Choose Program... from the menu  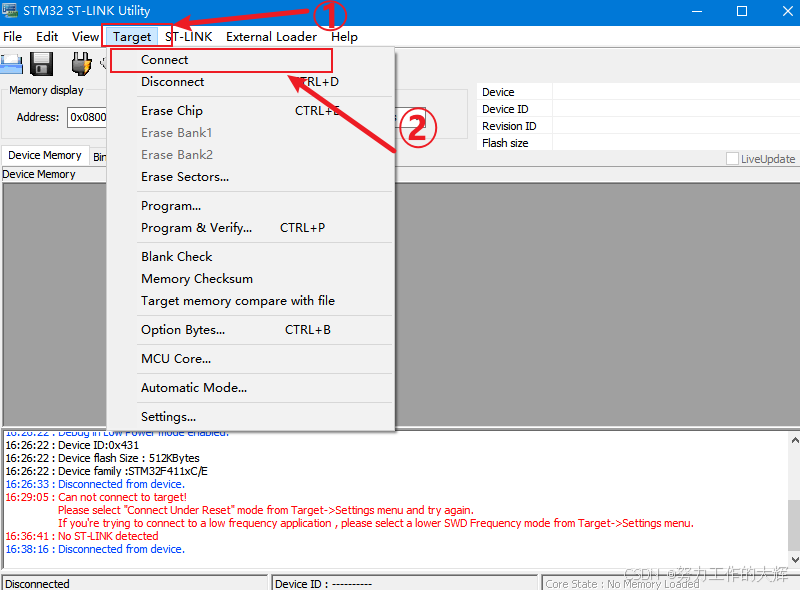click(251, 206)
